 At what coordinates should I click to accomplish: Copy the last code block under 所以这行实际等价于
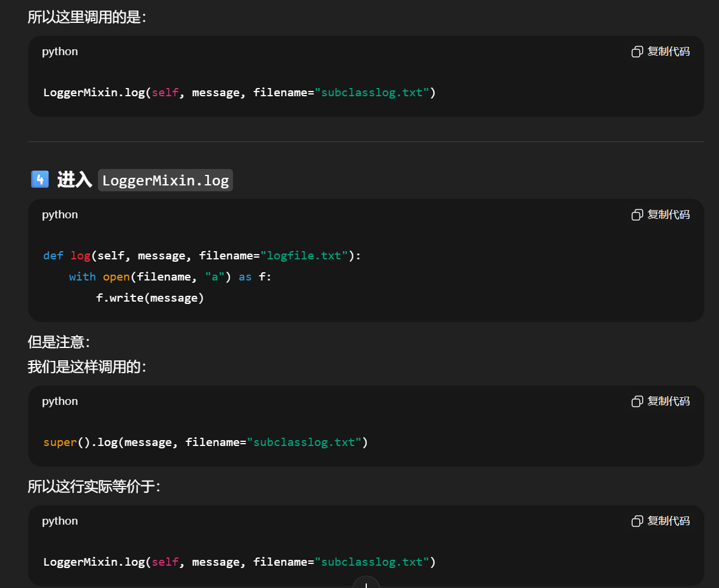[660, 521]
